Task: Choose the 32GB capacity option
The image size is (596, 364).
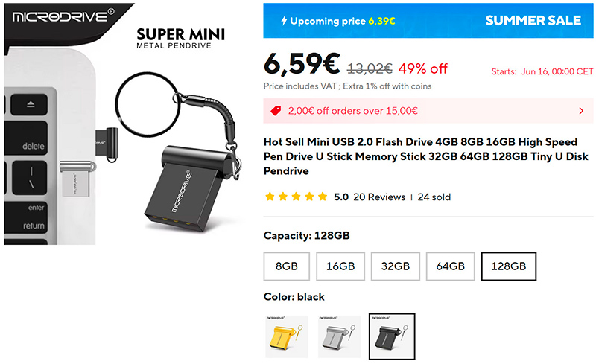Action: click(395, 266)
